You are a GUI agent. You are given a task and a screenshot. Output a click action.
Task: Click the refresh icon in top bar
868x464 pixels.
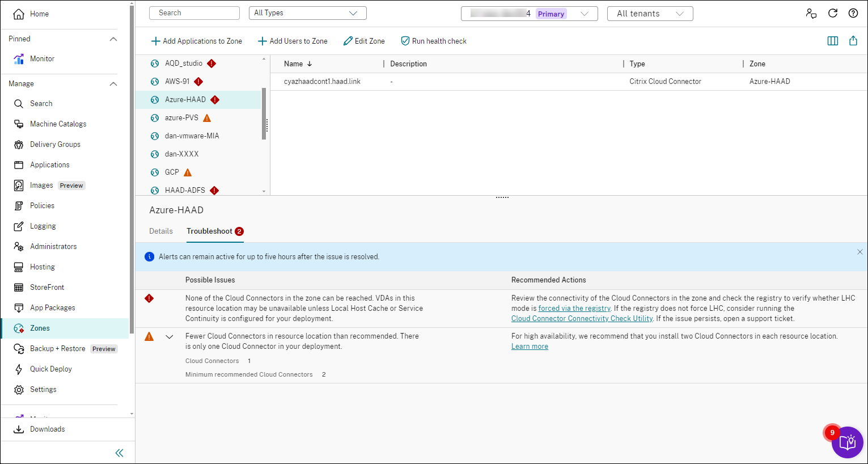(x=832, y=13)
